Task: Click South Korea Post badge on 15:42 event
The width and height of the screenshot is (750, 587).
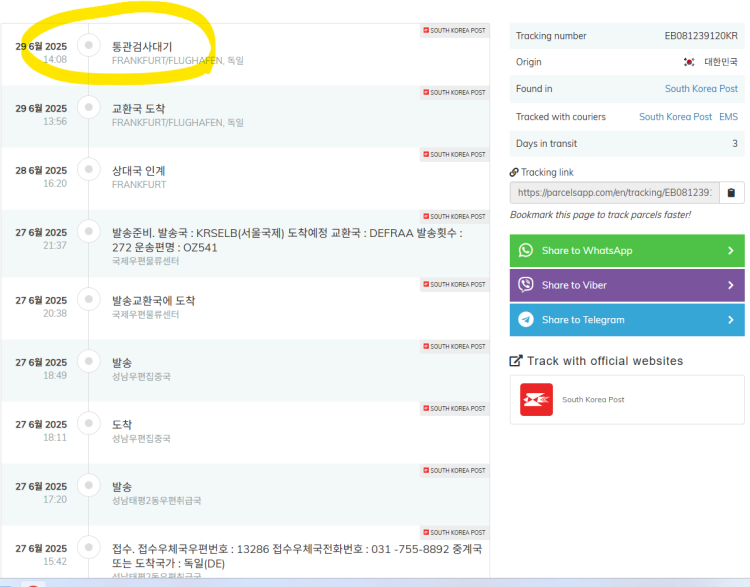Action: click(x=454, y=532)
